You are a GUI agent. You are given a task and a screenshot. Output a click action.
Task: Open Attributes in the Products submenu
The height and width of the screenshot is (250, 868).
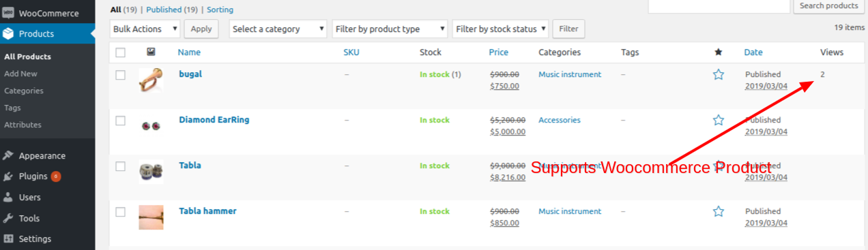(23, 125)
